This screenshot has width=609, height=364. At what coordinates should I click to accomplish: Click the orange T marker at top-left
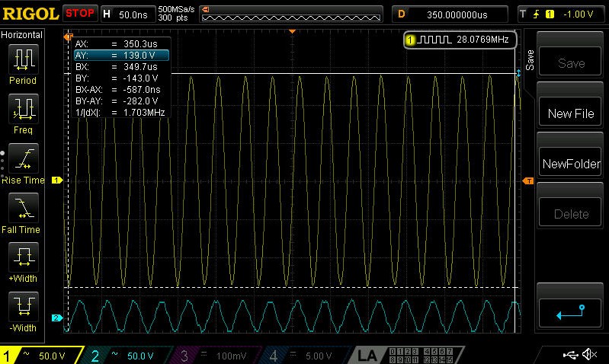pos(68,37)
